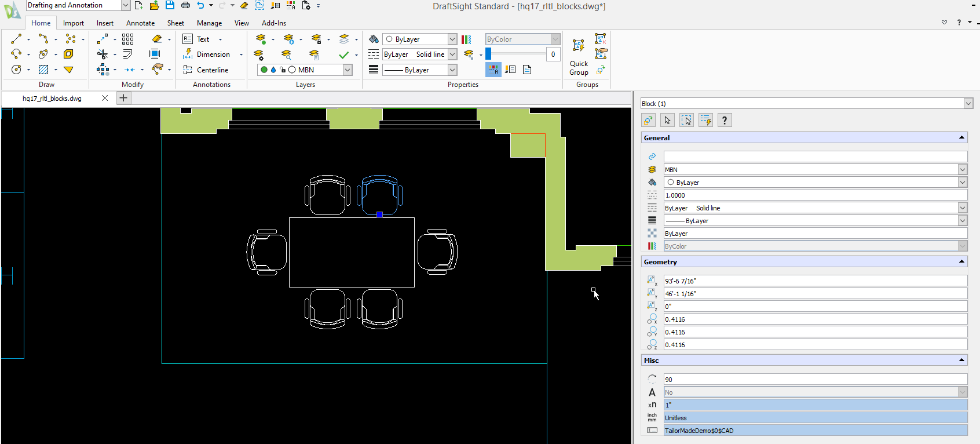The image size is (980, 444).
Task: Click the Dimension annotation button
Action: click(207, 54)
